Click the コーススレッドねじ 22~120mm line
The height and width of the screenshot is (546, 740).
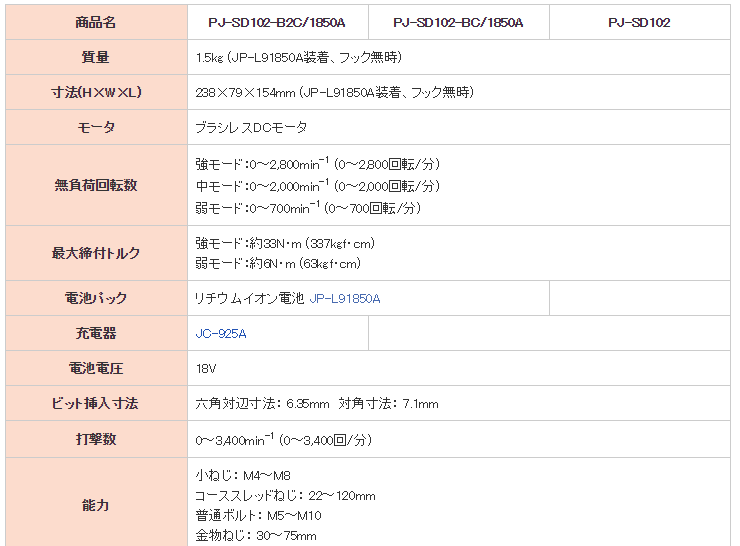click(286, 496)
